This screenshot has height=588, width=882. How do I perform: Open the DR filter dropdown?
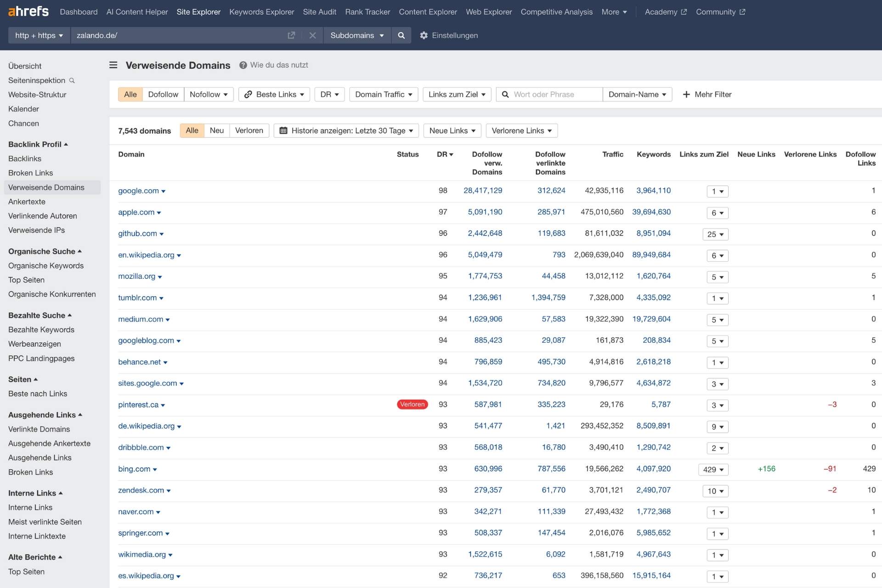(x=329, y=94)
